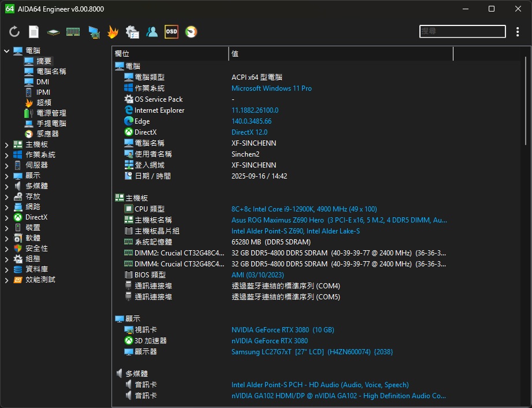
Task: Expand the 伺服器 tree node
Action: point(6,166)
